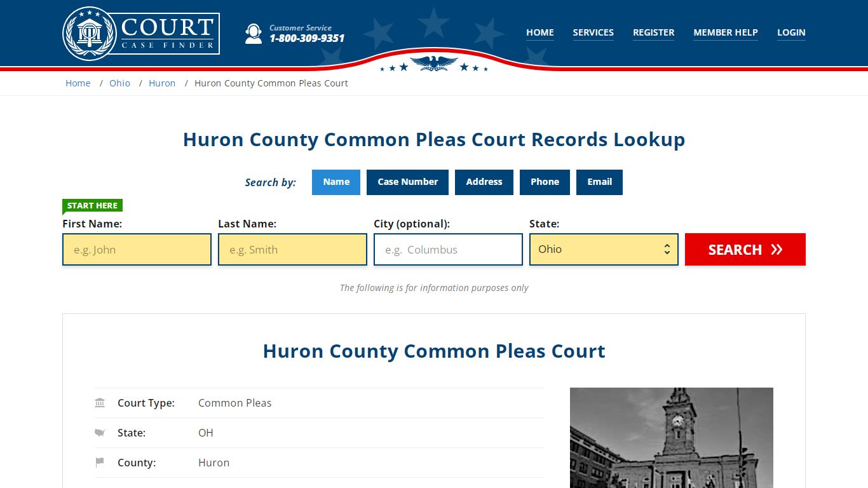This screenshot has width=868, height=488.
Task: Select the 'START HERE' green label
Action: (92, 206)
